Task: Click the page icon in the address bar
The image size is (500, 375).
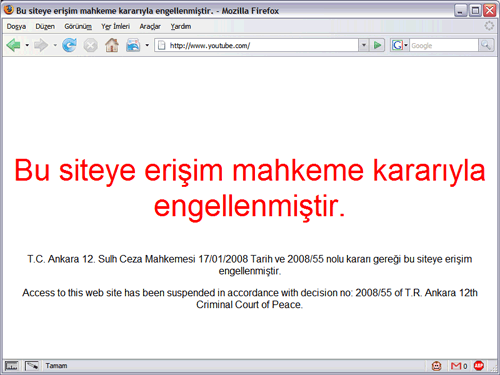Action: 161,45
